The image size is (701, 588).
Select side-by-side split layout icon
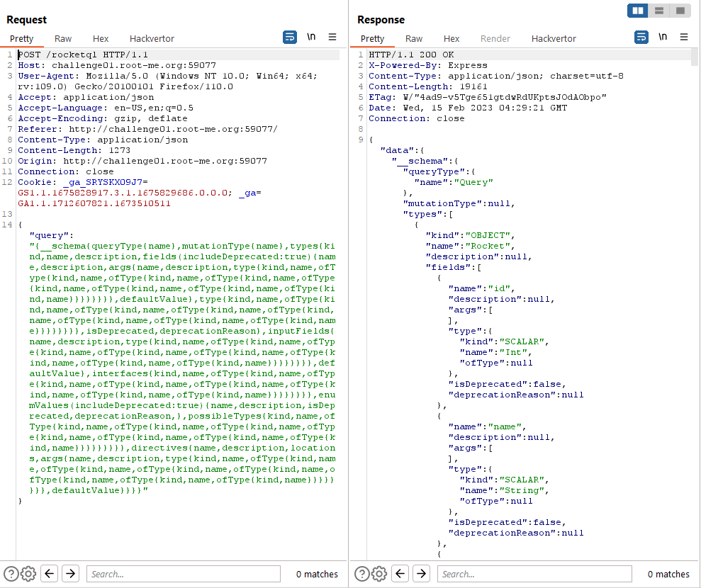(x=638, y=11)
